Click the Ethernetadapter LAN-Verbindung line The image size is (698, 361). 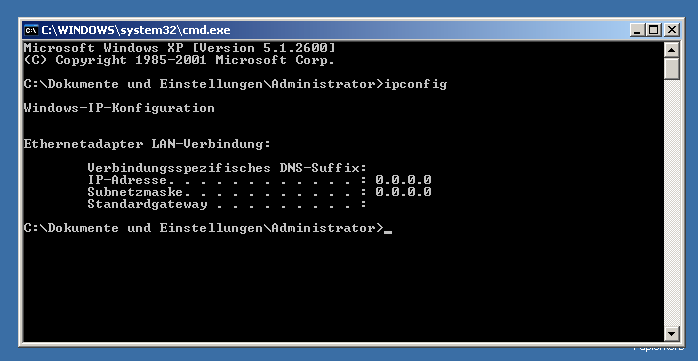[147, 144]
